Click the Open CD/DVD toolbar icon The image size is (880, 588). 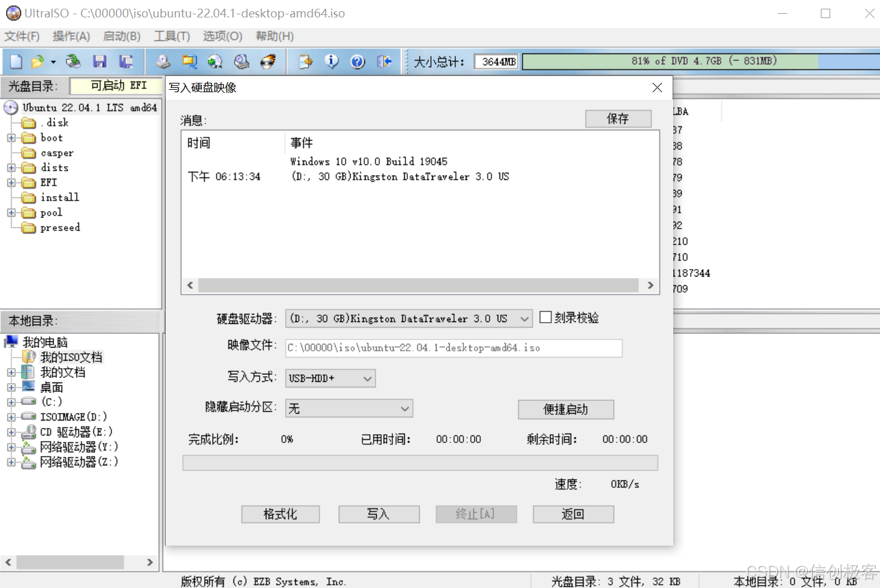(73, 61)
